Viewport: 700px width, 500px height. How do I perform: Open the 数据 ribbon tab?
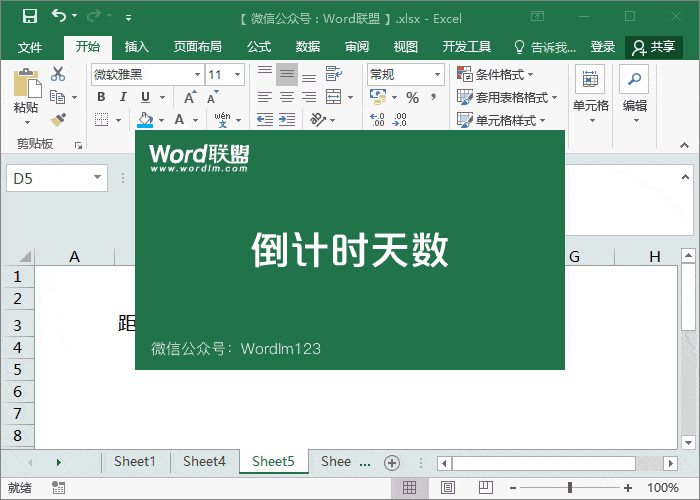(x=308, y=47)
